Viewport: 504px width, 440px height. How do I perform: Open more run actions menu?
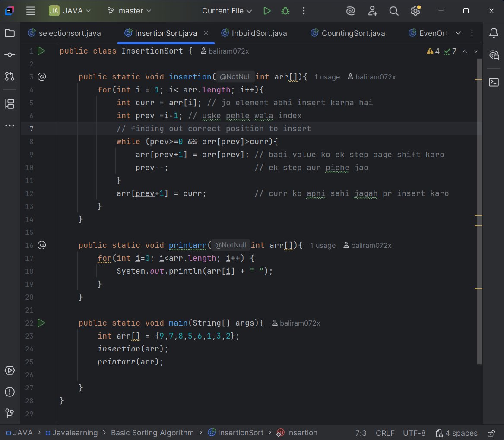coord(304,11)
